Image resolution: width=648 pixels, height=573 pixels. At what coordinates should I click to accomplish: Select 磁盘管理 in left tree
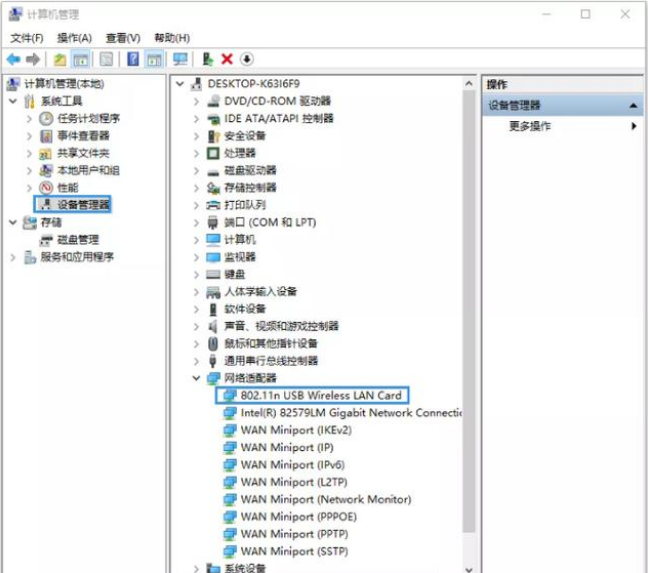pyautogui.click(x=78, y=240)
